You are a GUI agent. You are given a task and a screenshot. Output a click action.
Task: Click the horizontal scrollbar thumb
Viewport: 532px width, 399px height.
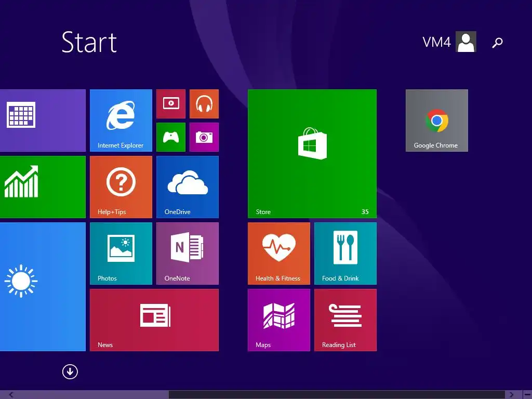[337, 395]
